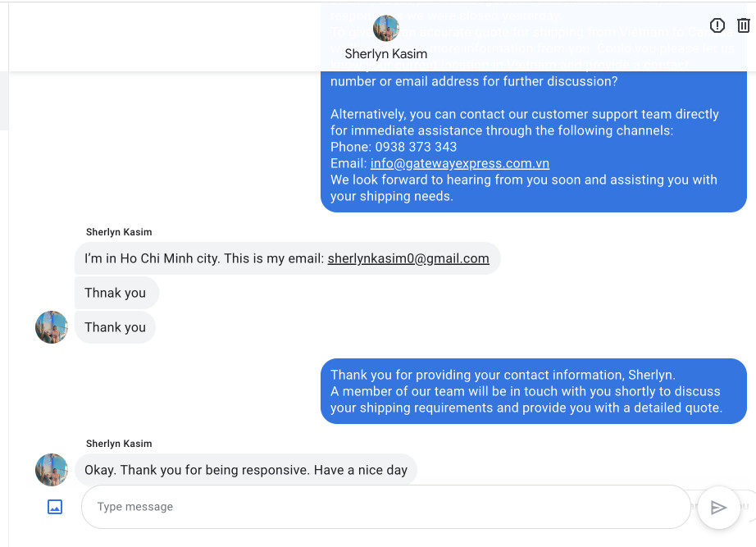756x547 pixels.
Task: Click the report spam exclamation icon
Action: 717,25
